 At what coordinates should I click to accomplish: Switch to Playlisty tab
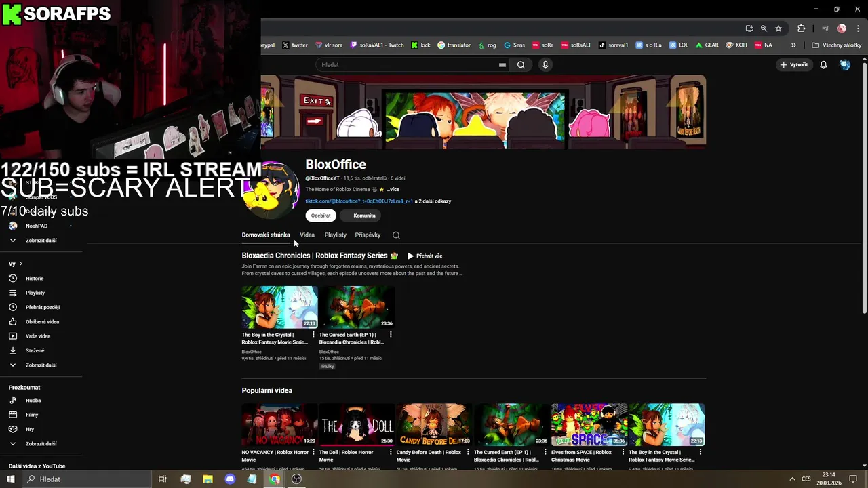click(x=336, y=235)
